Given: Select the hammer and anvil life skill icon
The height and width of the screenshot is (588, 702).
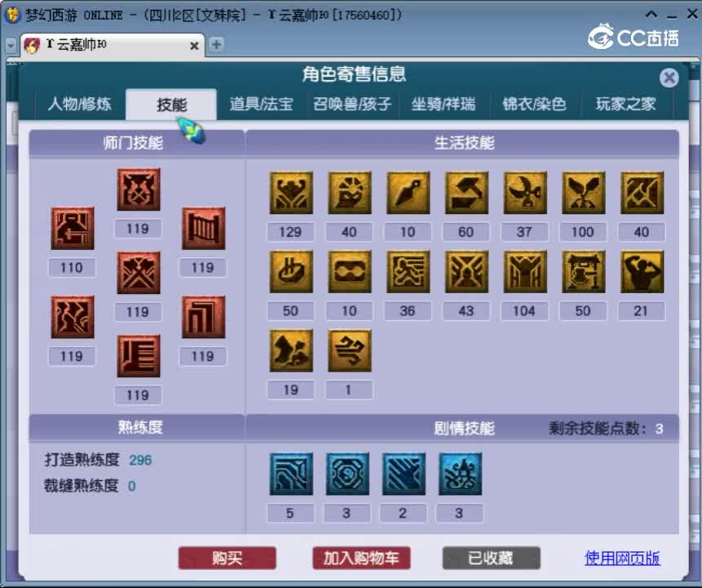Looking at the screenshot, I should pyautogui.click(x=467, y=193).
